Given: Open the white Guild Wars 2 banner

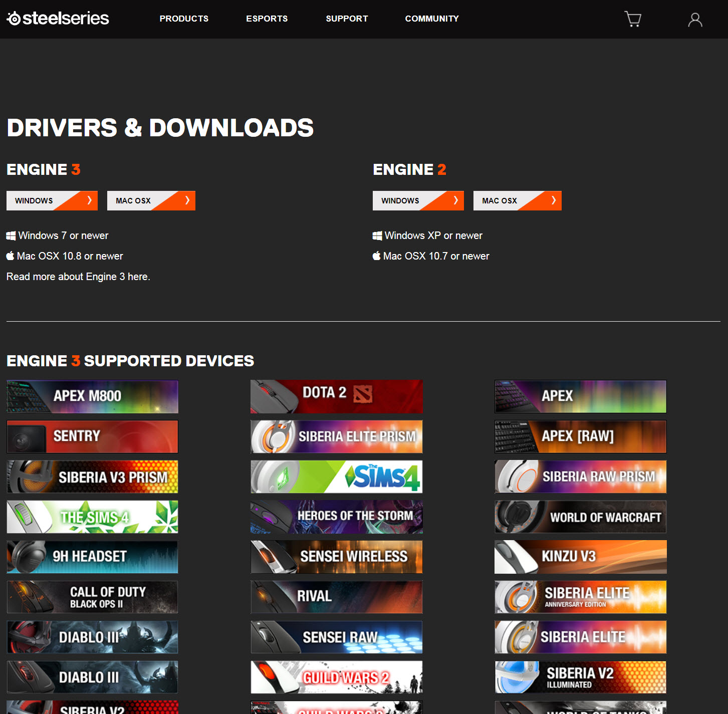Looking at the screenshot, I should 337,677.
